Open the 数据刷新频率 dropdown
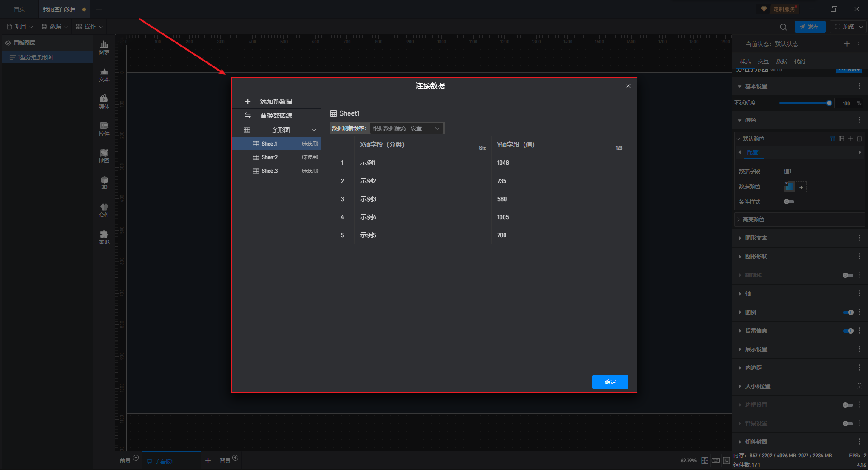 (406, 128)
